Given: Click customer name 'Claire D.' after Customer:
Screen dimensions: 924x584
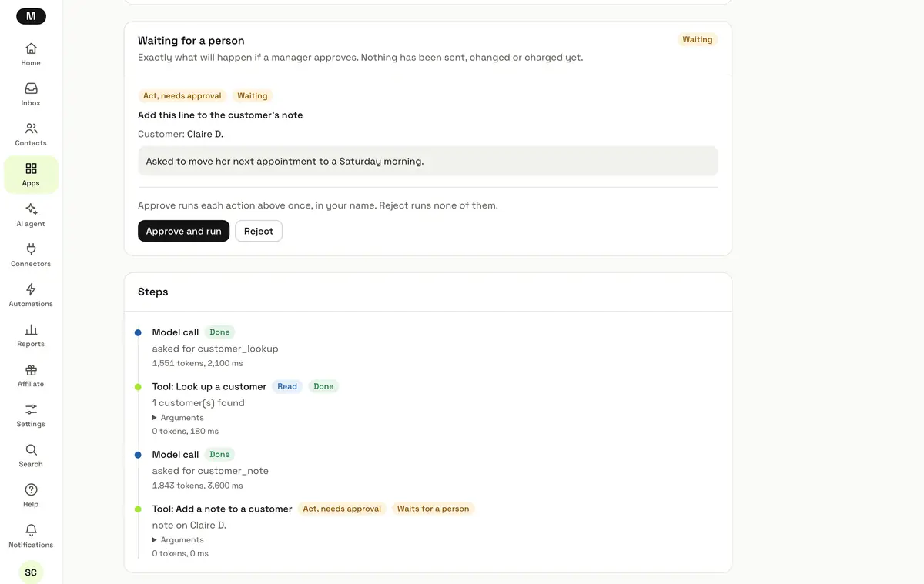Looking at the screenshot, I should click(x=205, y=134).
